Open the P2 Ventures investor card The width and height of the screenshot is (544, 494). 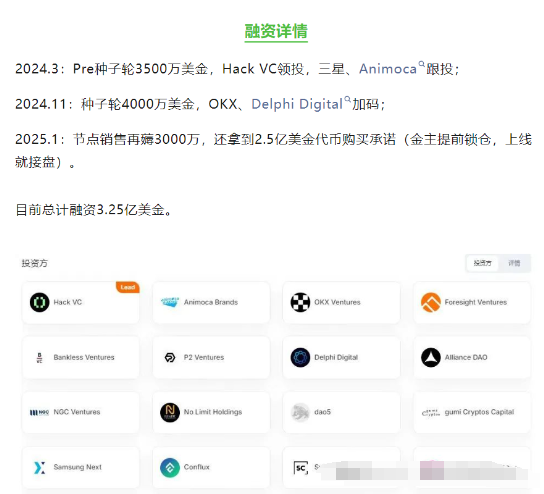coord(211,357)
